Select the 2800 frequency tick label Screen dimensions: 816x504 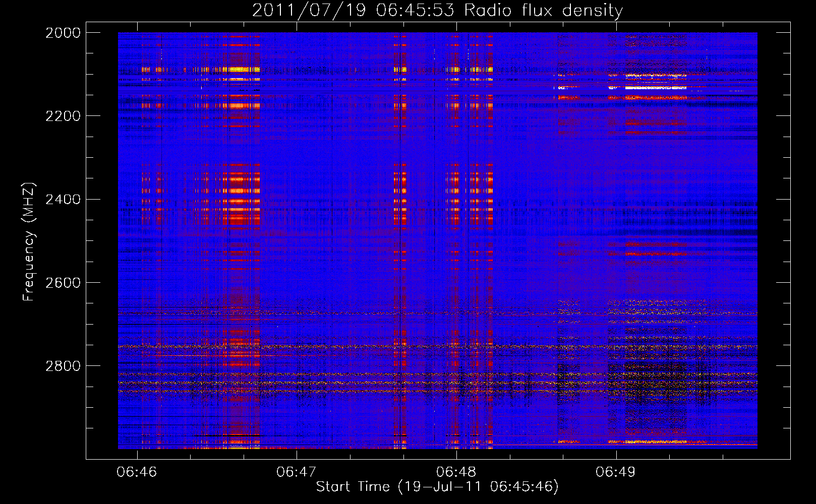click(63, 366)
